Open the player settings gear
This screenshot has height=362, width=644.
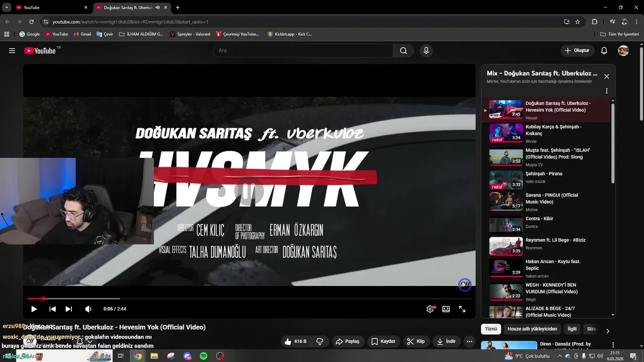tap(430, 309)
